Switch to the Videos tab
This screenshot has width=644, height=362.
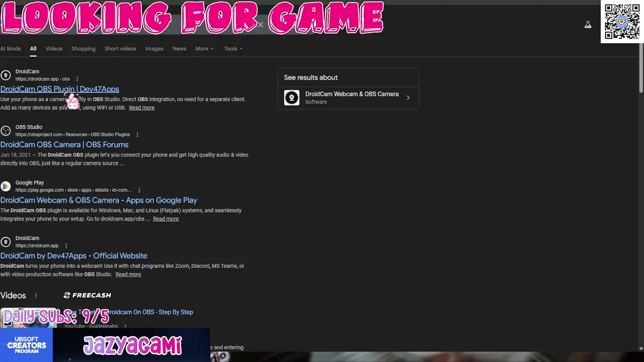(x=54, y=49)
